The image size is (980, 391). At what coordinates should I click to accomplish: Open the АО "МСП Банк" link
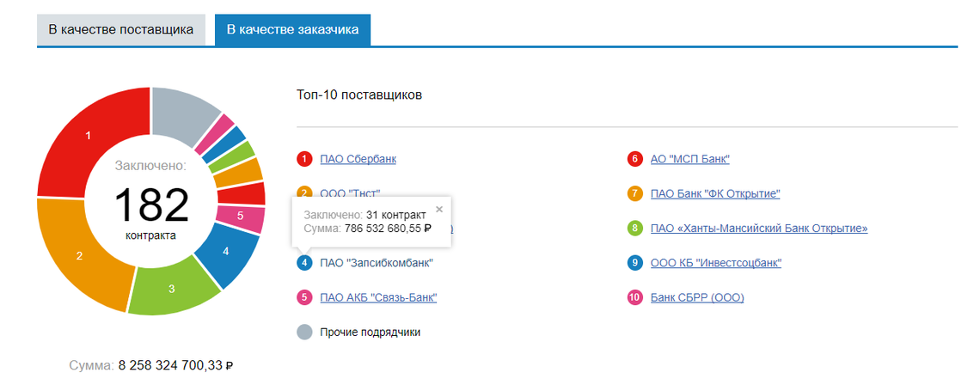(x=690, y=159)
